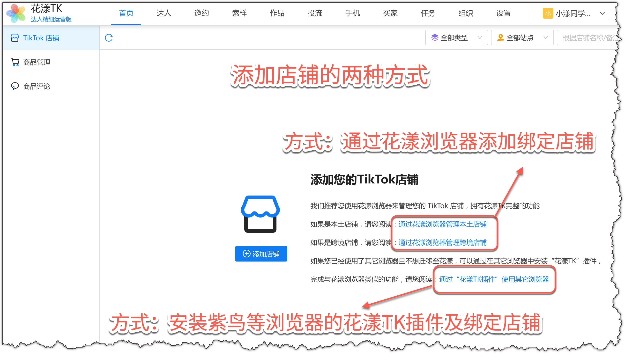Click the blue 添加店铺 button
625x364 pixels.
click(x=261, y=254)
